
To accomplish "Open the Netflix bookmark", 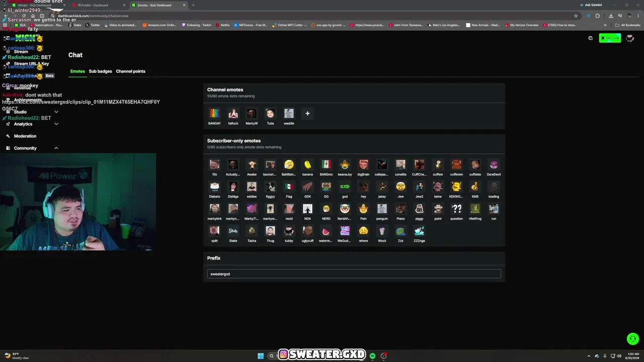I will (222, 25).
